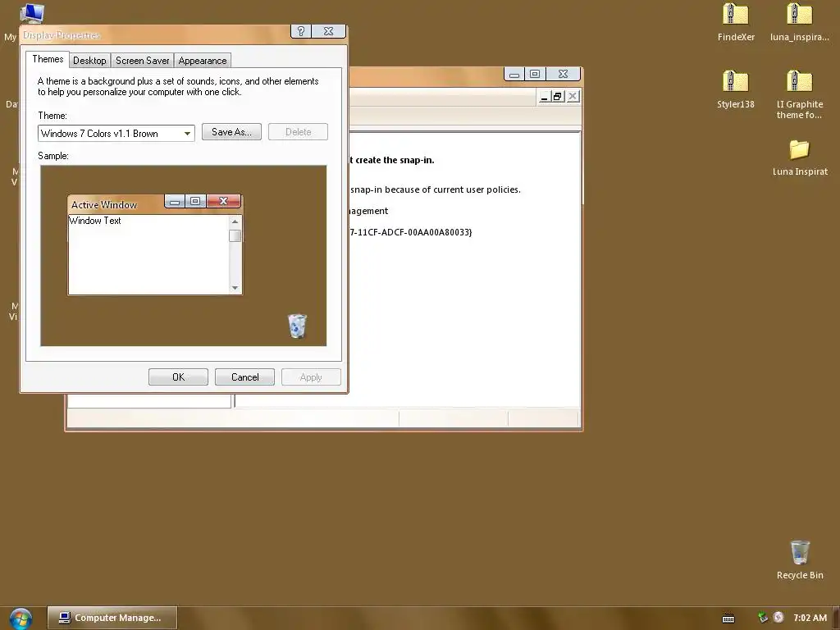Click the My Computer desktop icon
840x630 pixels.
point(32,13)
